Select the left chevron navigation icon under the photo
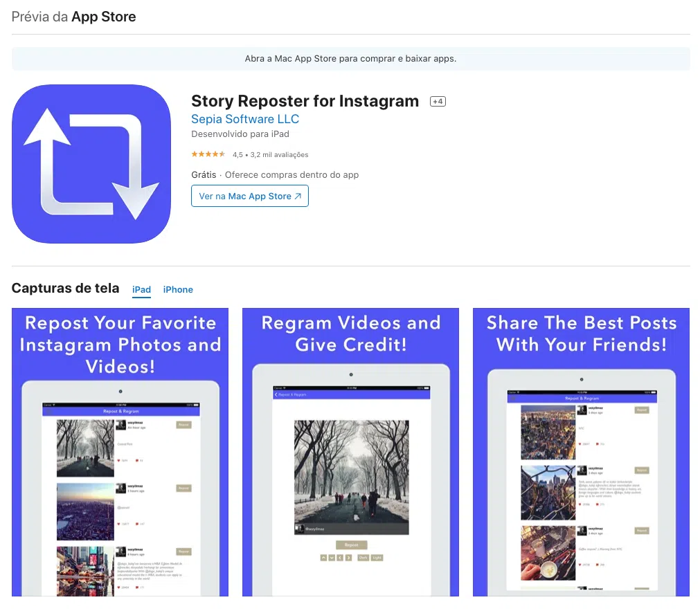 click(x=340, y=558)
